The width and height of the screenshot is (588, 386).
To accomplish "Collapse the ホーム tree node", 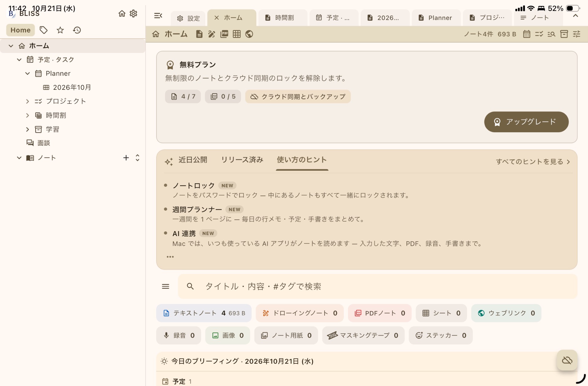I will pyautogui.click(x=11, y=46).
